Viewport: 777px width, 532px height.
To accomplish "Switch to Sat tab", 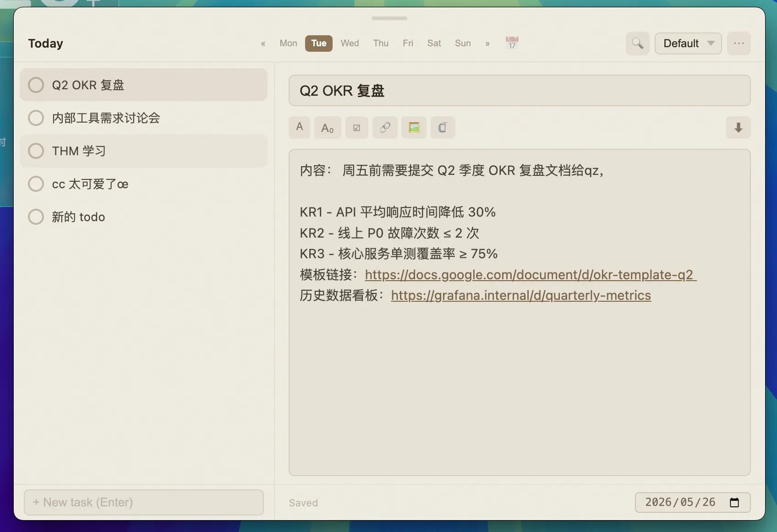I will pyautogui.click(x=434, y=43).
